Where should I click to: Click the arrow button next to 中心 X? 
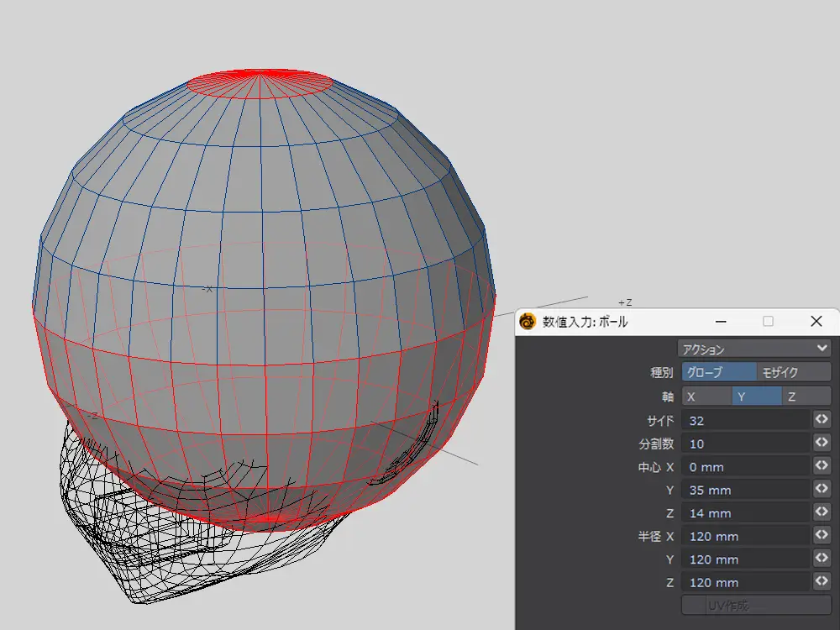(822, 466)
